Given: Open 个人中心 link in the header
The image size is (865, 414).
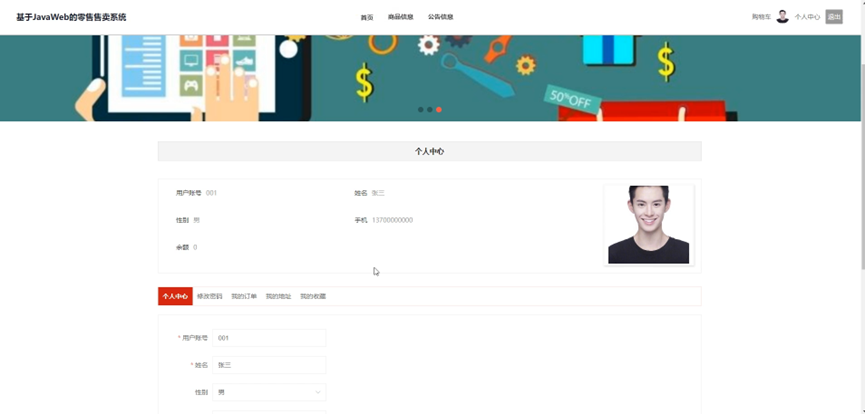Looking at the screenshot, I should 807,17.
